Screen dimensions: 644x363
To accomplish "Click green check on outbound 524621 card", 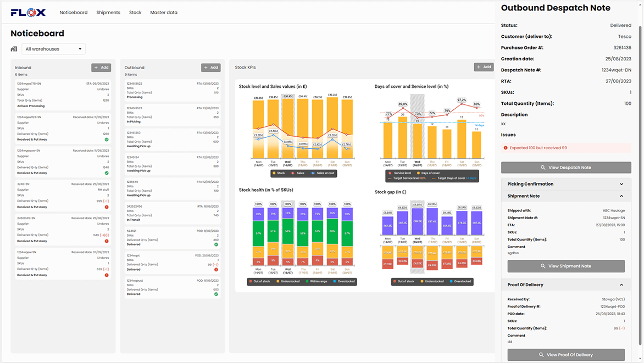I will click(216, 244).
